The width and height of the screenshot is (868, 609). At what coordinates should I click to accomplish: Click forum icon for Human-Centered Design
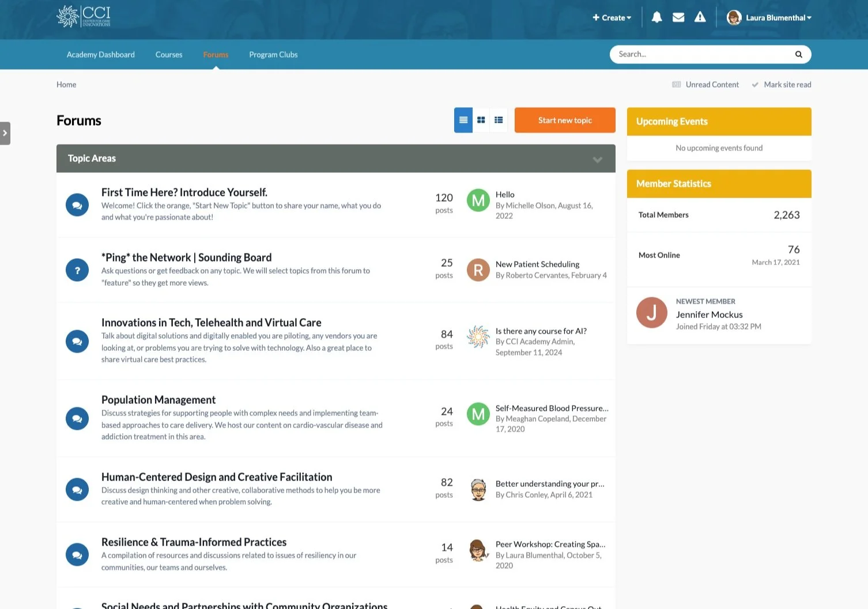[77, 489]
